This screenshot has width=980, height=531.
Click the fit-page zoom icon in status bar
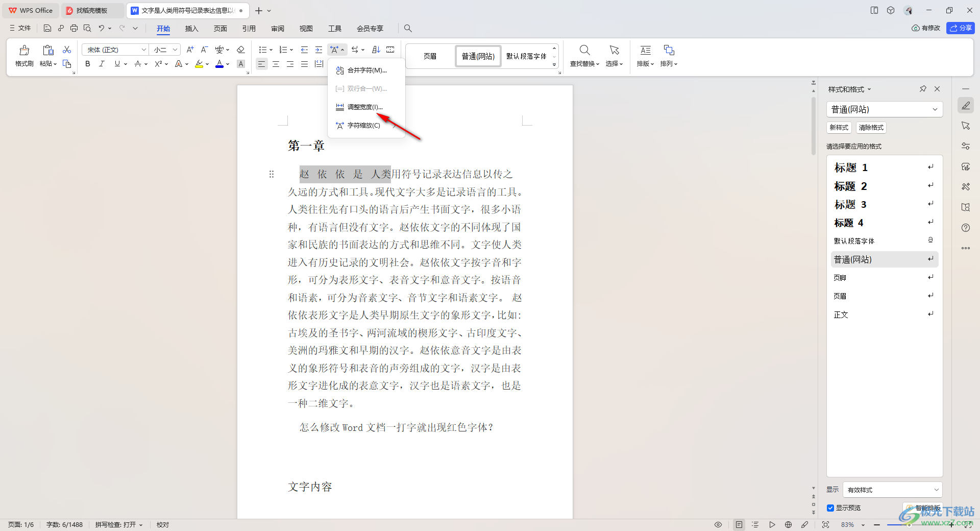(x=825, y=524)
